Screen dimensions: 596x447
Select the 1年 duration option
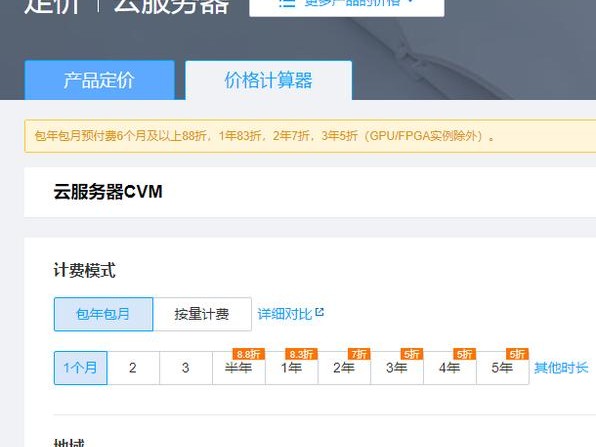pyautogui.click(x=292, y=368)
